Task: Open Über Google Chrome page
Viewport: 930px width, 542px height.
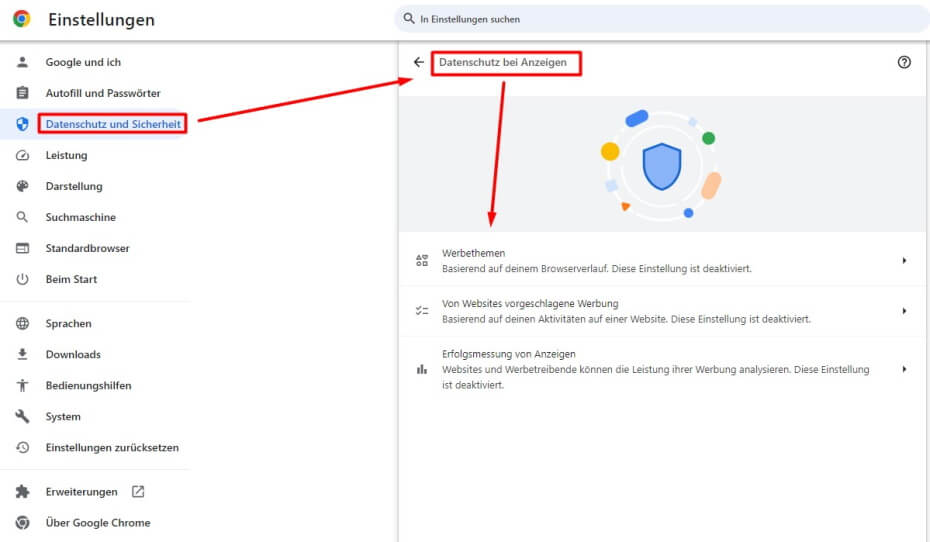Action: 98,522
